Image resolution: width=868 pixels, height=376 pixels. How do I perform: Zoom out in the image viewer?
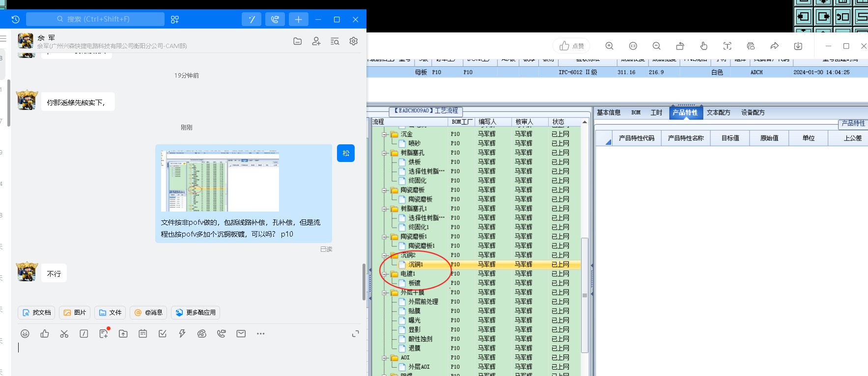[x=657, y=46]
